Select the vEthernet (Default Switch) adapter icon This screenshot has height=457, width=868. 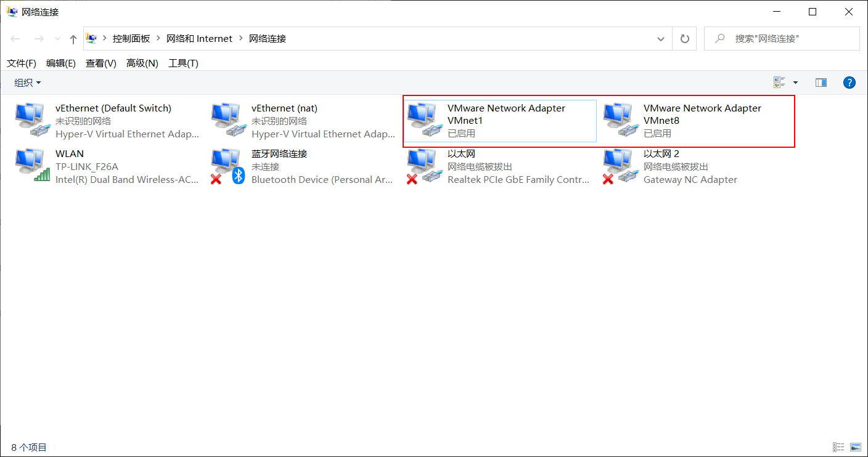(x=31, y=120)
